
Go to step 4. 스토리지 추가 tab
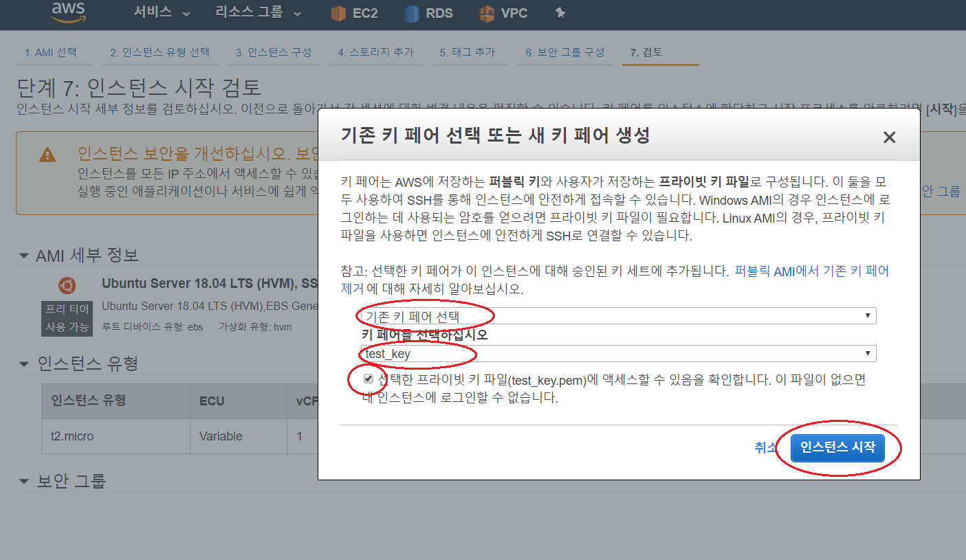(x=376, y=53)
